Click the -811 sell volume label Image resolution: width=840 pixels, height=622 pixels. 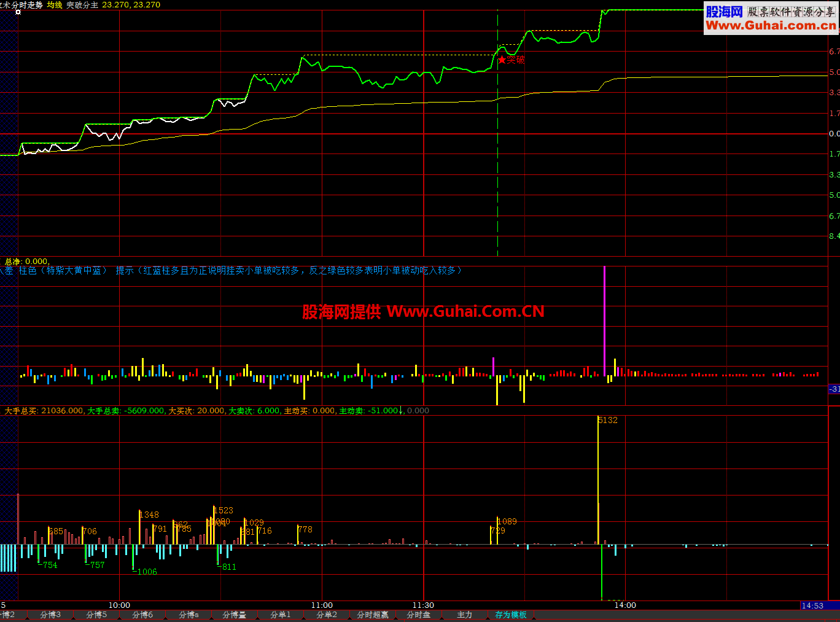(227, 567)
